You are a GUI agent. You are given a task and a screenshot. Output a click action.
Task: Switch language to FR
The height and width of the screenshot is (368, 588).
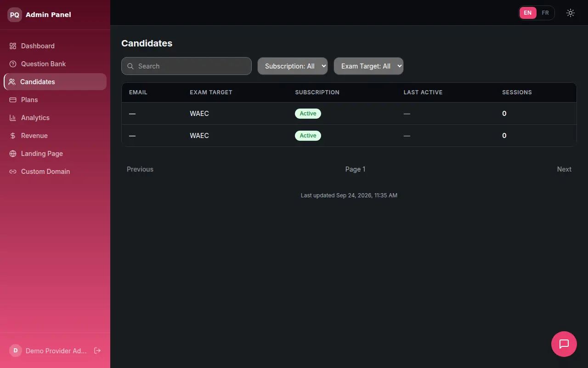pyautogui.click(x=545, y=13)
